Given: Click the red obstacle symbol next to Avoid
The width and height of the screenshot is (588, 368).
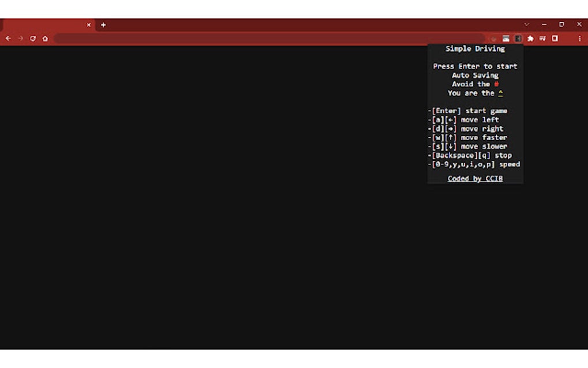Looking at the screenshot, I should [x=497, y=84].
